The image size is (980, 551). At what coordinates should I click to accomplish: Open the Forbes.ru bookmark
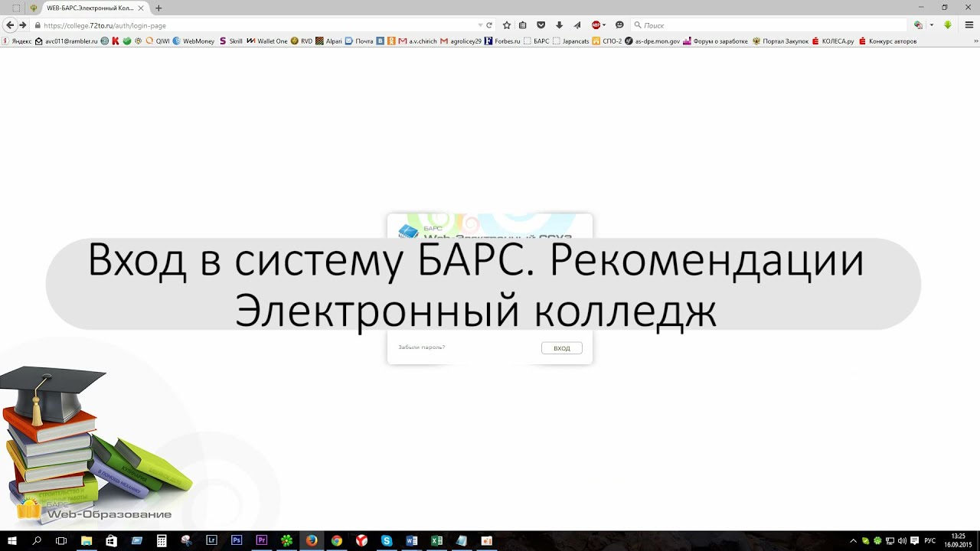[x=502, y=41]
